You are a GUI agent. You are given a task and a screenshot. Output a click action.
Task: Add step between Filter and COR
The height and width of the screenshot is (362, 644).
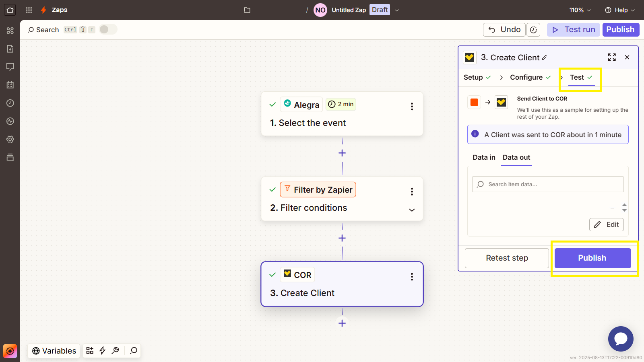pyautogui.click(x=342, y=238)
